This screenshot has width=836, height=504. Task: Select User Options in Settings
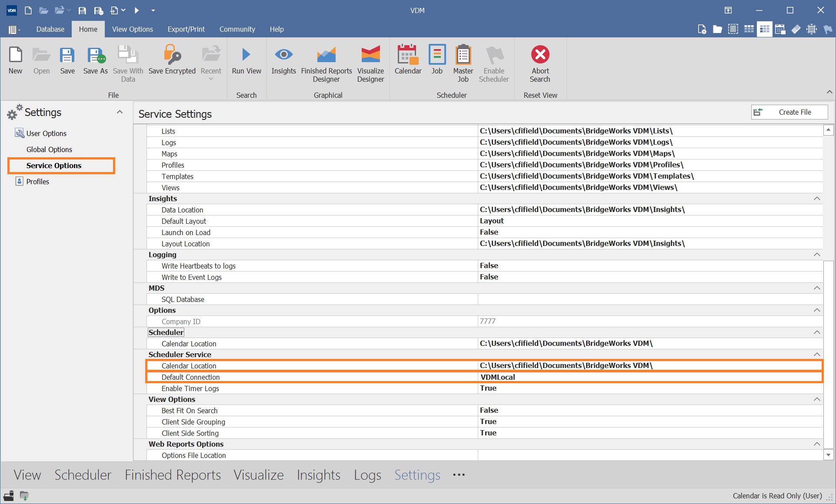pyautogui.click(x=47, y=133)
